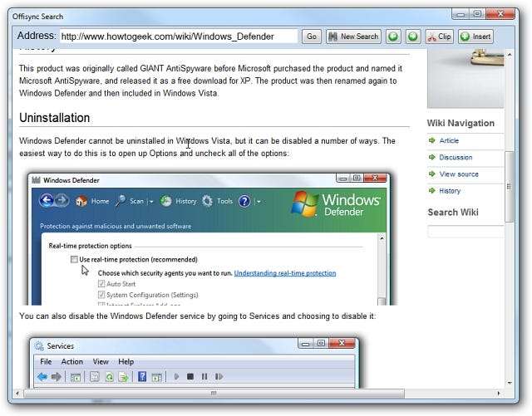Toggle System Configuration (Settings) checkbox

[x=101, y=295]
